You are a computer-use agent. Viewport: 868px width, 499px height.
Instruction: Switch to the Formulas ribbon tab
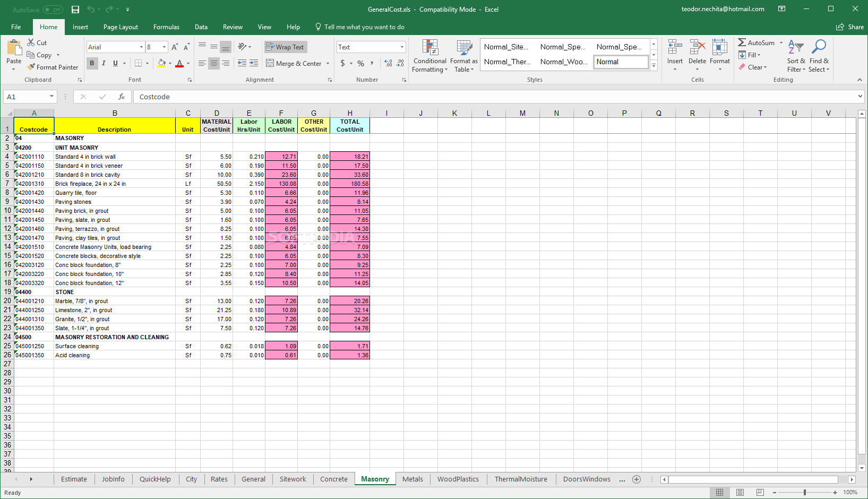coord(166,27)
